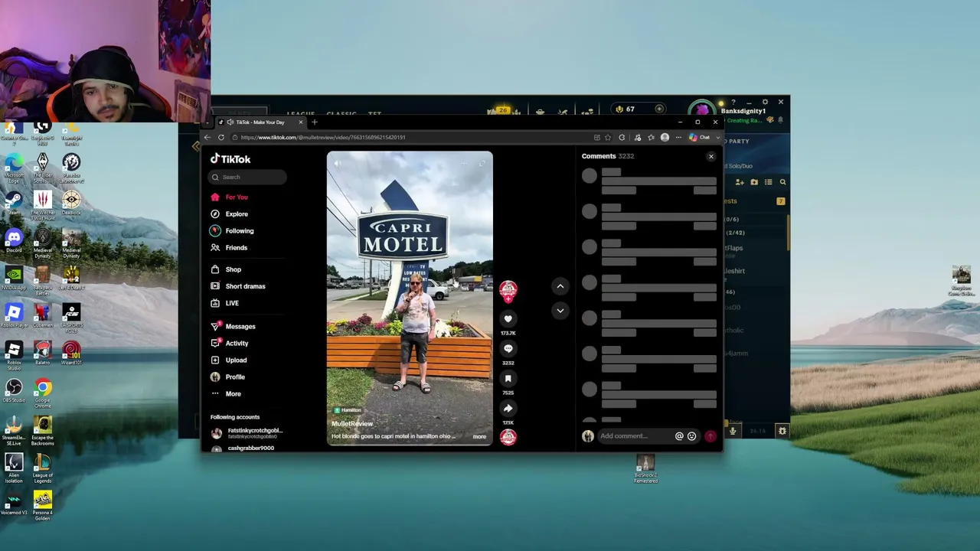Open comments via the speech bubble icon
Screen dimensions: 980x551
click(x=508, y=349)
